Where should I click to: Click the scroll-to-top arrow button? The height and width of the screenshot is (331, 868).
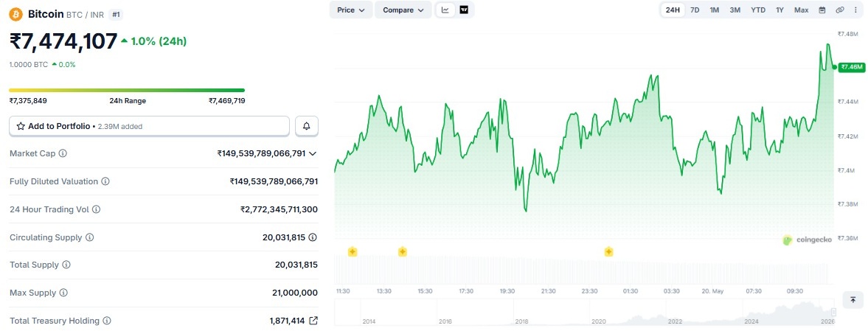coord(853,300)
